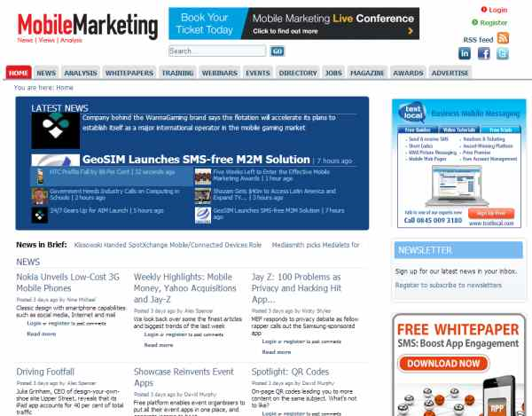This screenshot has height=416, width=532.
Task: Click Register to subscribe to newsletters
Action: [448, 286]
